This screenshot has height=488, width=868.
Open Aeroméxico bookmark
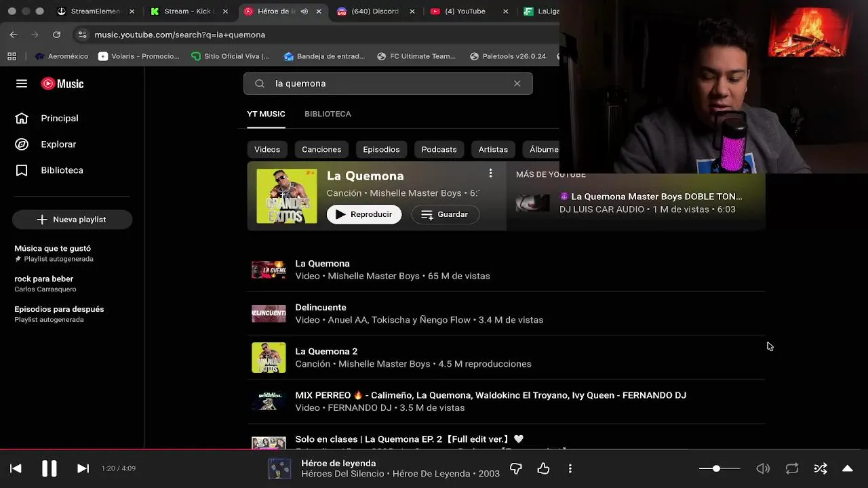point(62,56)
